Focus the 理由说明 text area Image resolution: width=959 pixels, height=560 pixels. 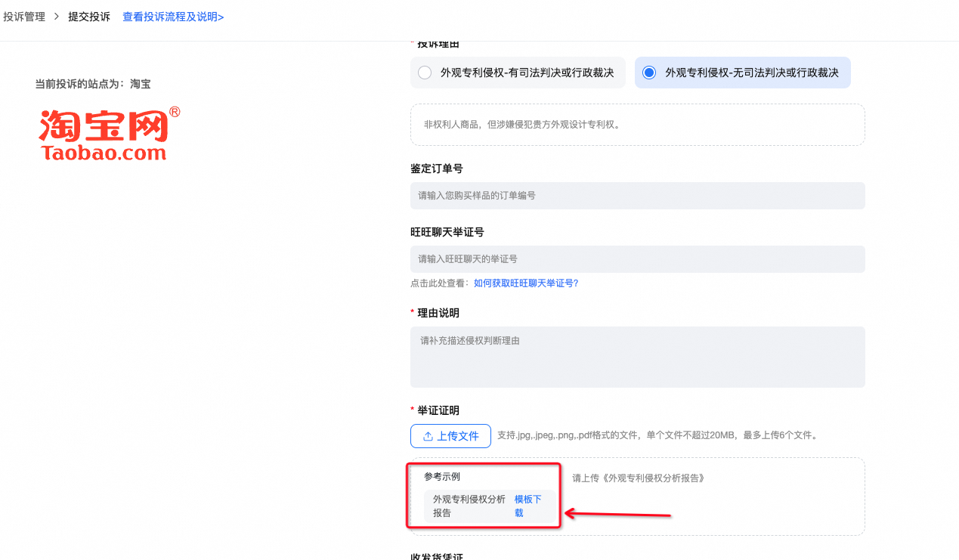click(x=637, y=357)
